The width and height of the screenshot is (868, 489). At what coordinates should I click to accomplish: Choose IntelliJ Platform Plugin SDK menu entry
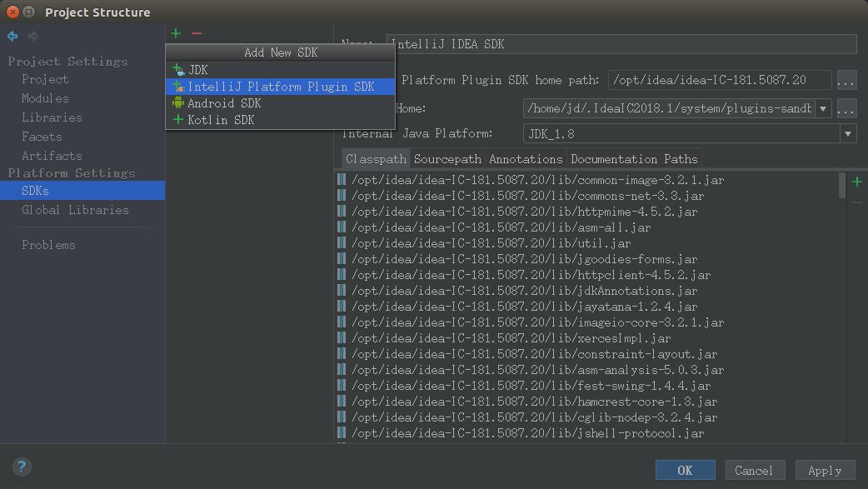[x=280, y=87]
